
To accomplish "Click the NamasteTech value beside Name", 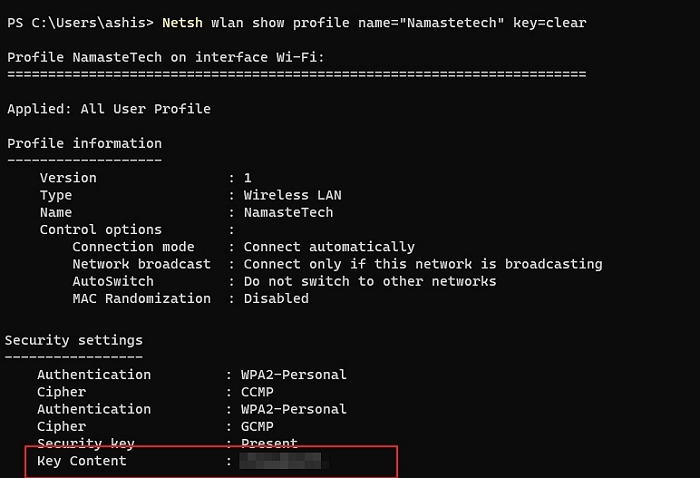I will pos(288,212).
